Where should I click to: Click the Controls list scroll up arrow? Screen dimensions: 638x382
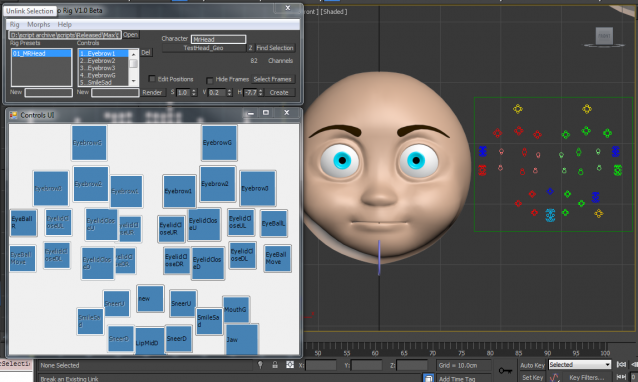133,54
